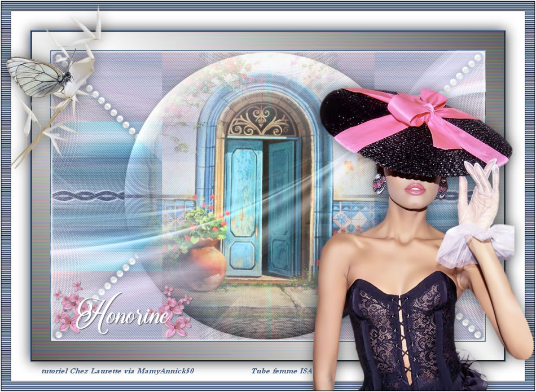Click the left turquoise door panel

244,209
